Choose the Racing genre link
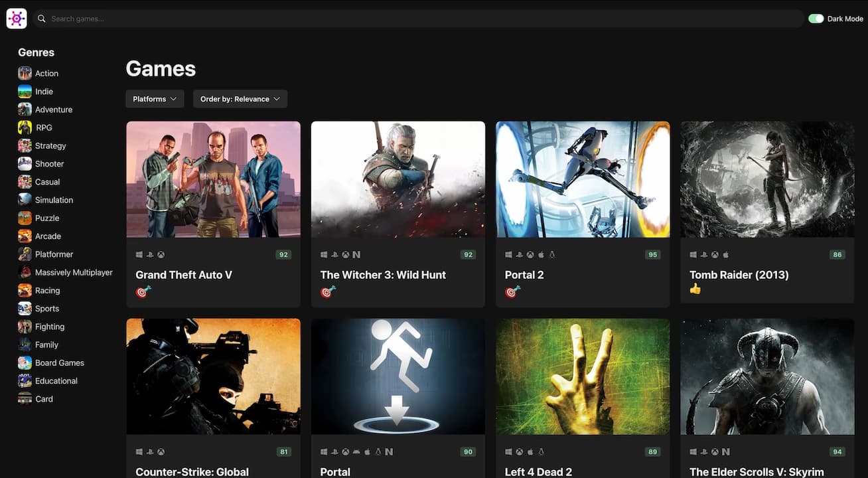This screenshot has width=868, height=478. click(48, 290)
